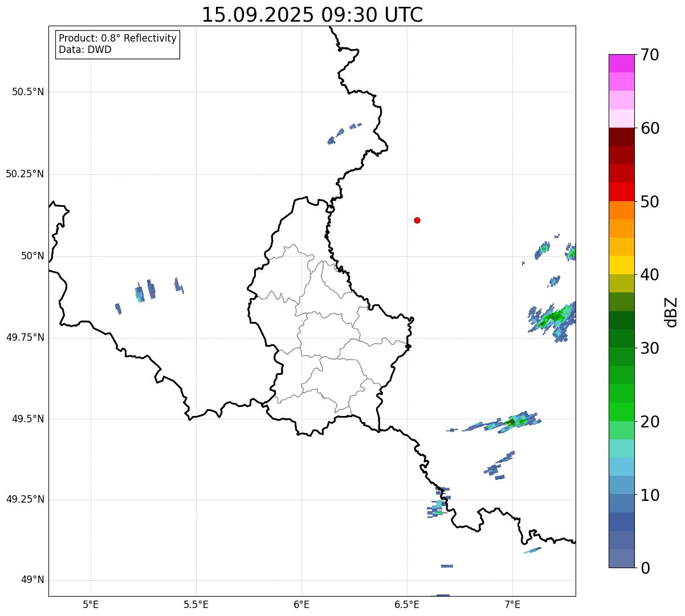Pick the turquoise swatch around 17 dBZ
Image resolution: width=685 pixels, height=616 pixels.
tap(621, 448)
